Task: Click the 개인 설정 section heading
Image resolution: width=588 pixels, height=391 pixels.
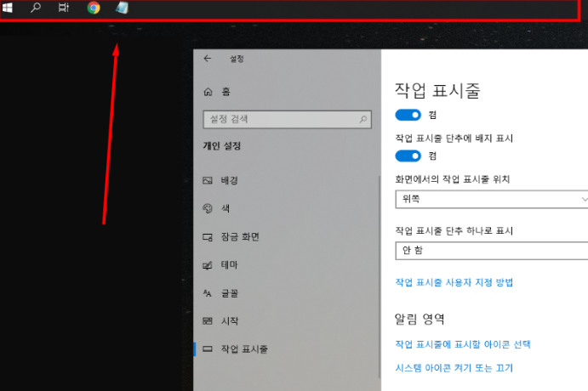Action: pos(221,145)
